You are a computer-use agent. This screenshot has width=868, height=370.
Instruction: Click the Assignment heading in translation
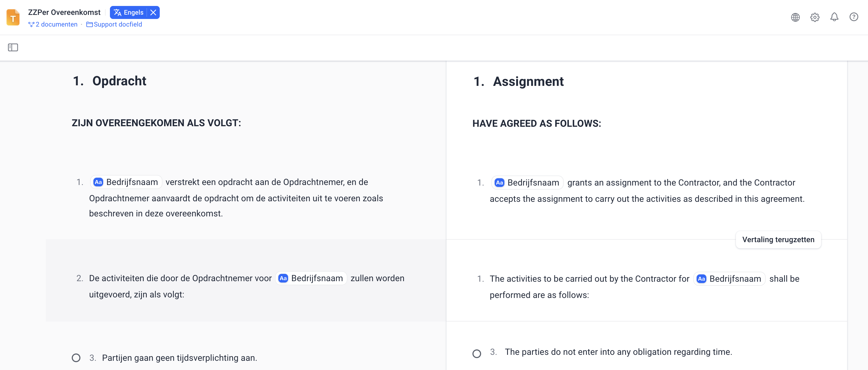point(528,82)
